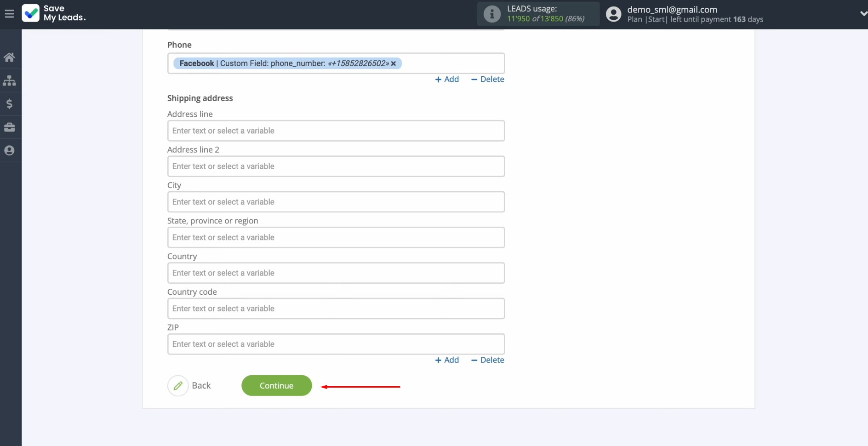
Task: Click the demo_sml@gmail.com account text
Action: (672, 10)
